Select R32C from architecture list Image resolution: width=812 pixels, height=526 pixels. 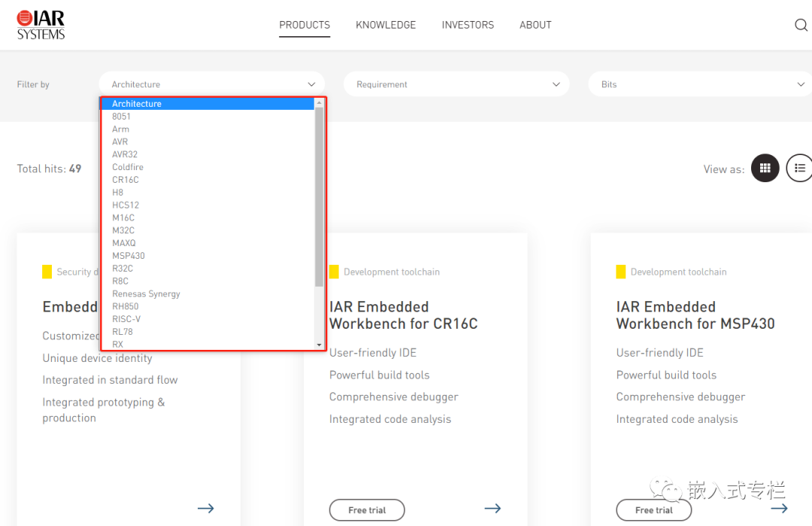click(x=208, y=269)
